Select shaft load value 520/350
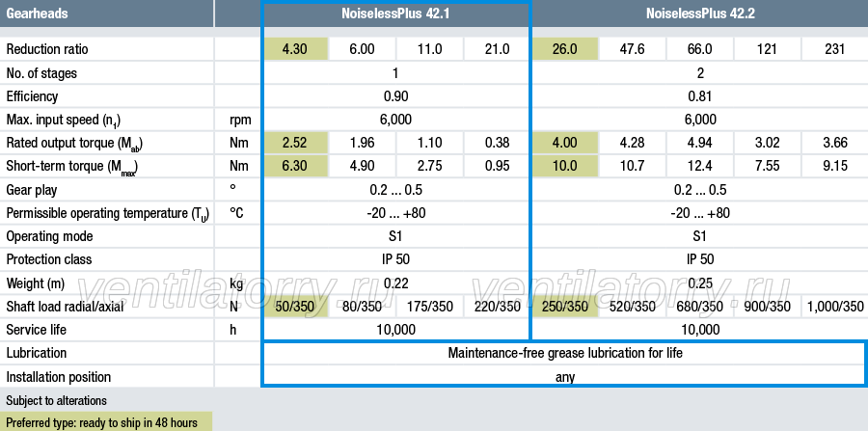868x431 pixels. [632, 307]
